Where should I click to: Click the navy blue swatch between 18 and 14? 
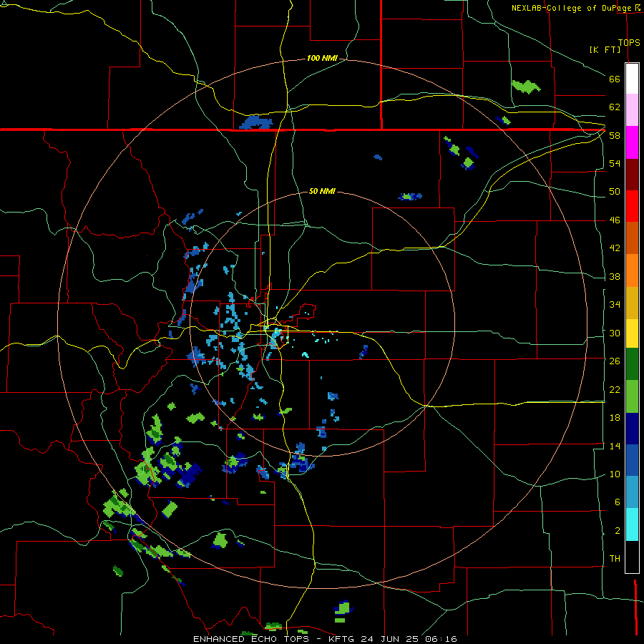pos(632,429)
